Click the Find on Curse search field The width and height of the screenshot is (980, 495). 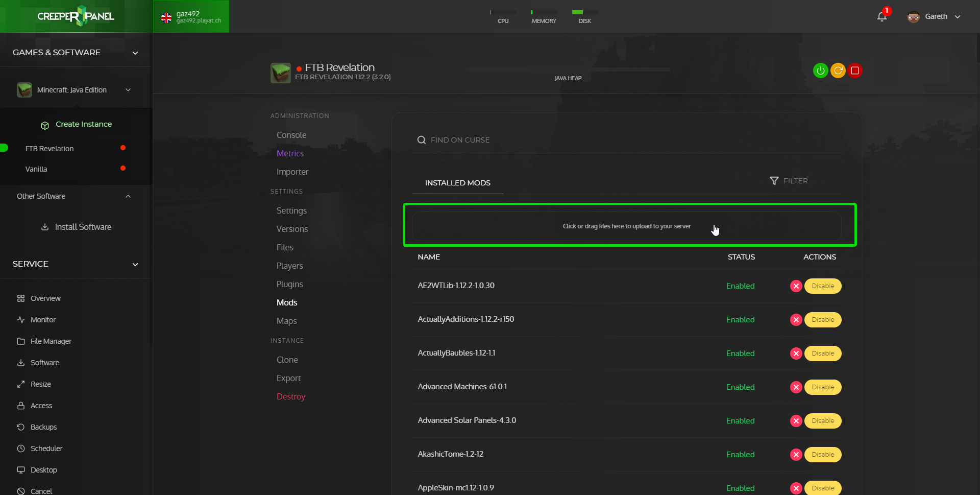627,140
